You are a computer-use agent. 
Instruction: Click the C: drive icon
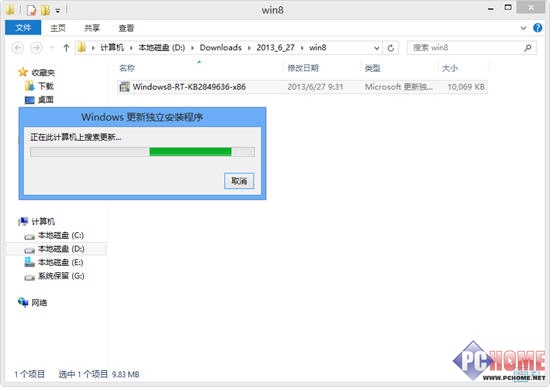click(x=29, y=237)
